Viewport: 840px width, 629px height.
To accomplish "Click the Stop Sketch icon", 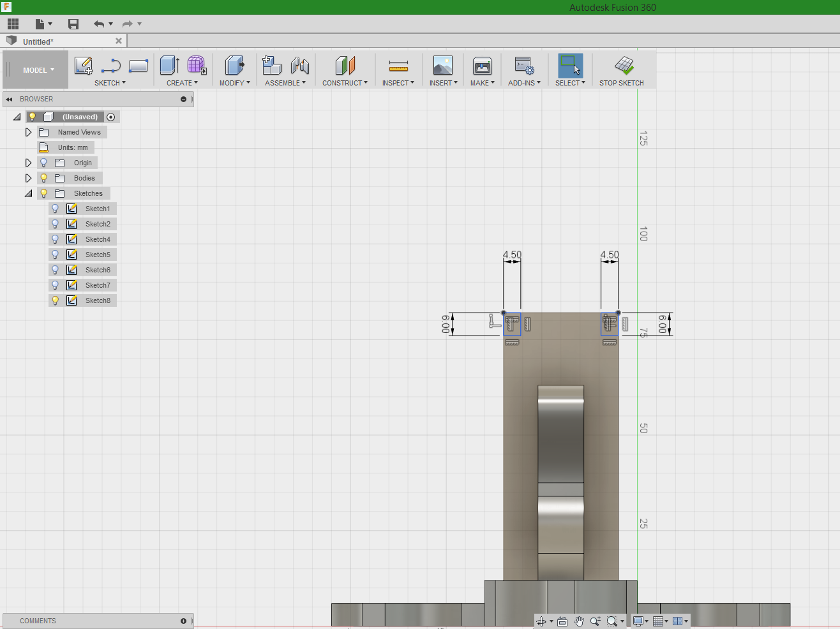I will pos(624,65).
